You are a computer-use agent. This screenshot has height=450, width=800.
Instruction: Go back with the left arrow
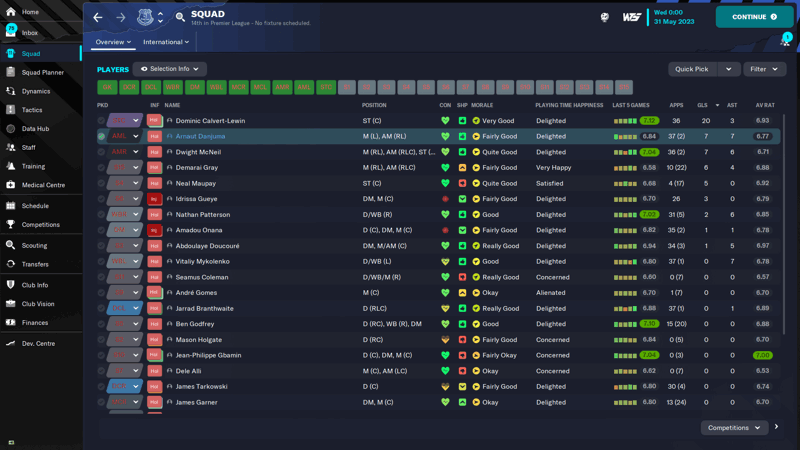98,17
